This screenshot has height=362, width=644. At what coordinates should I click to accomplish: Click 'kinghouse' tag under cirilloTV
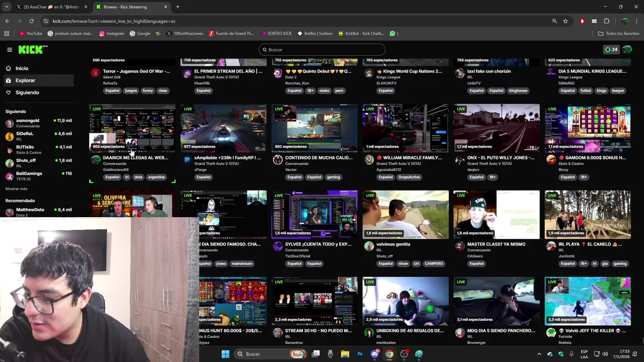point(518,90)
